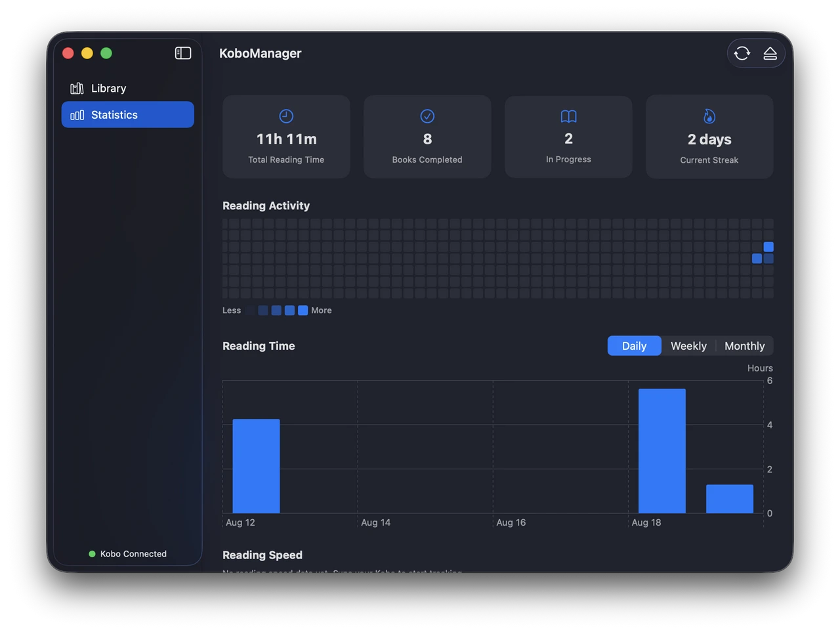Click the tallest bar at Aug 18
The height and width of the screenshot is (634, 840).
[662, 451]
